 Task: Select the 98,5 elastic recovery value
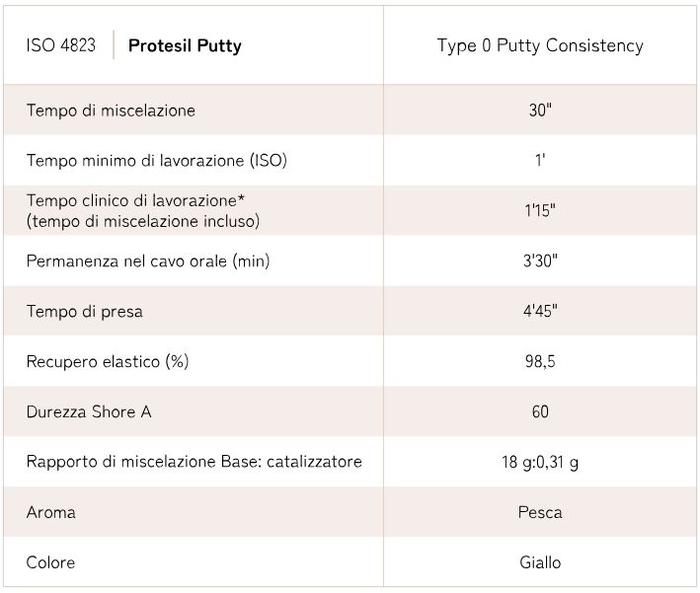540,361
